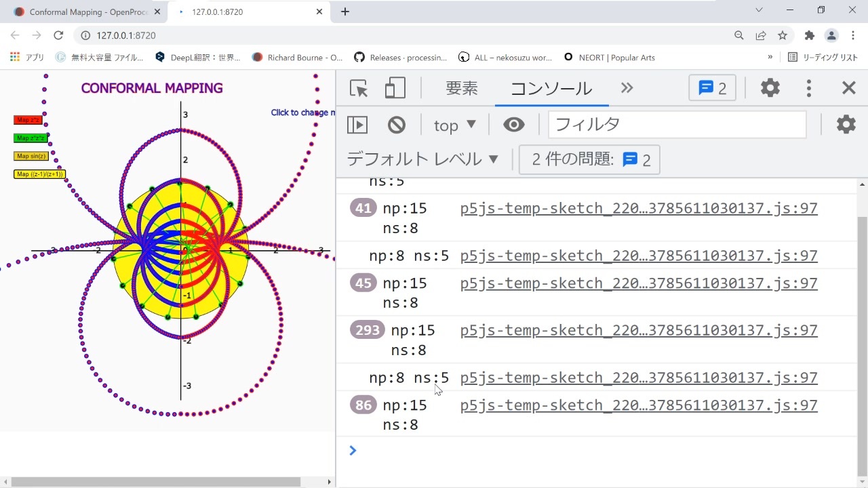868x488 pixels.
Task: Select the inspect element picker tool
Action: [358, 88]
